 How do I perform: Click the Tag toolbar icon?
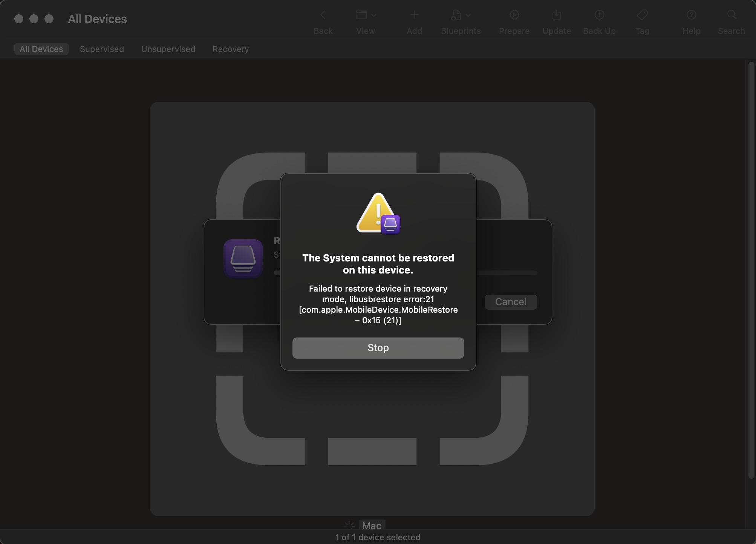click(x=642, y=15)
